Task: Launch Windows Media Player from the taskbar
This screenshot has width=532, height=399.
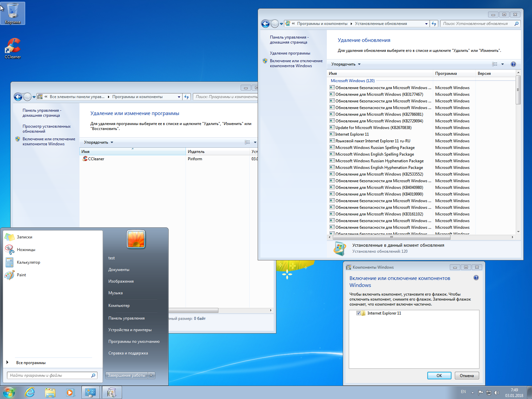Action: (x=70, y=393)
